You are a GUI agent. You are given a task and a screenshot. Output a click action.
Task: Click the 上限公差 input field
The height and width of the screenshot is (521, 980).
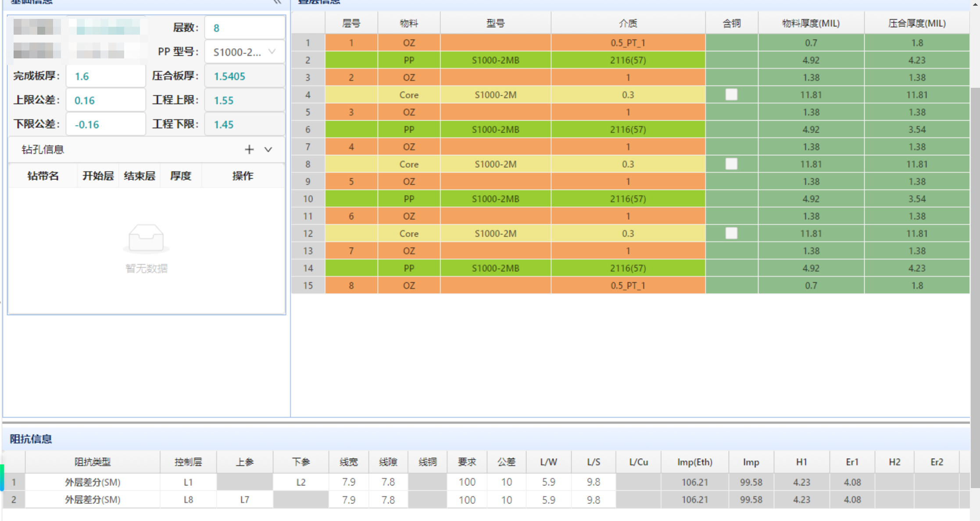(x=106, y=101)
